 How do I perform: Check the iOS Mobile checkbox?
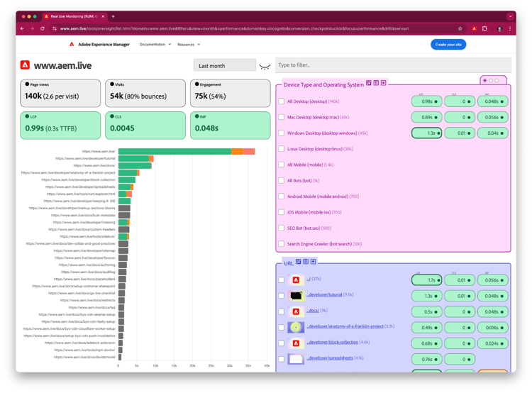[282, 212]
